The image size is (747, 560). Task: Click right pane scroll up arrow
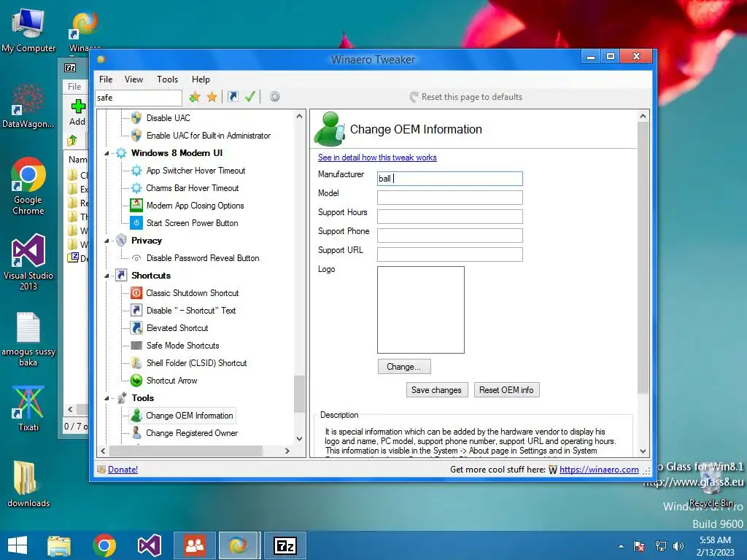click(643, 116)
